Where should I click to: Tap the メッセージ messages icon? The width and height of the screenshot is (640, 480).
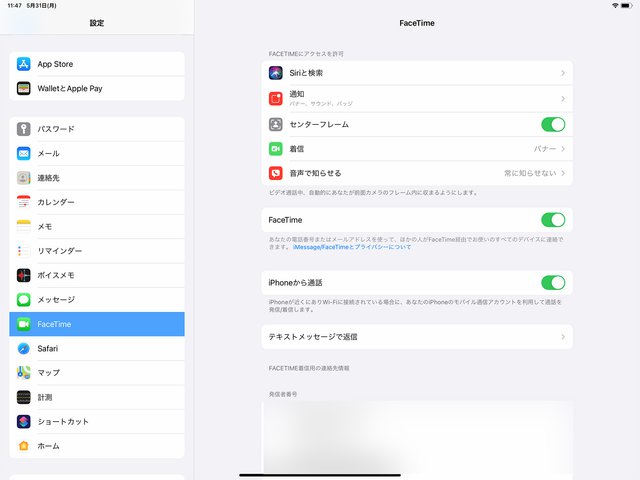coord(24,300)
